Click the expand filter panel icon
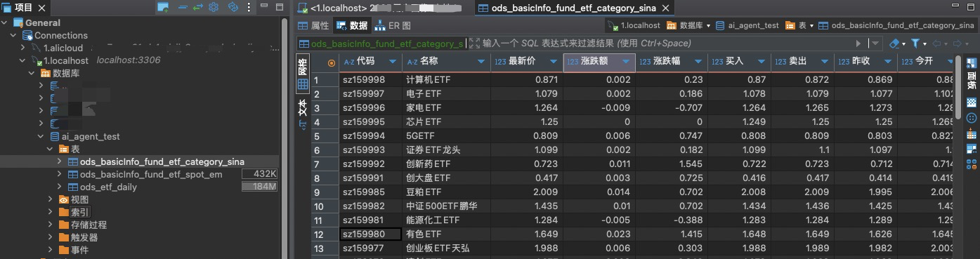This screenshot has height=259, width=980. [x=474, y=44]
